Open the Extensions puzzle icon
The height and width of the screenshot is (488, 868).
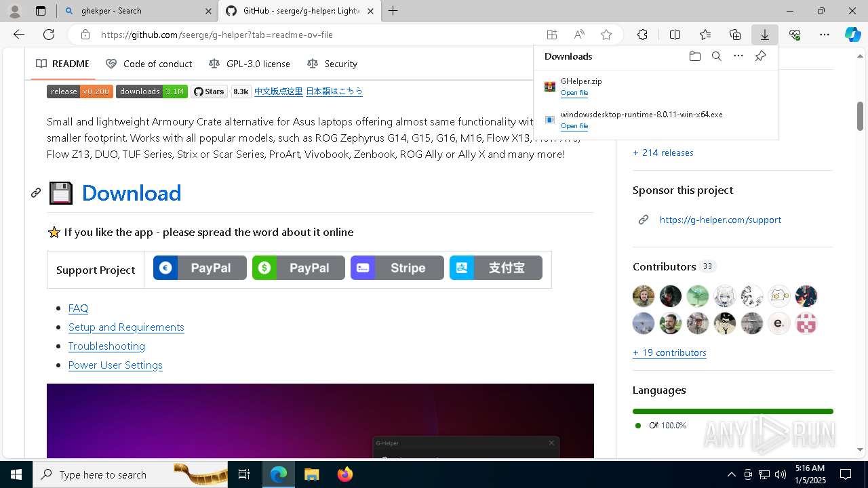pyautogui.click(x=642, y=35)
